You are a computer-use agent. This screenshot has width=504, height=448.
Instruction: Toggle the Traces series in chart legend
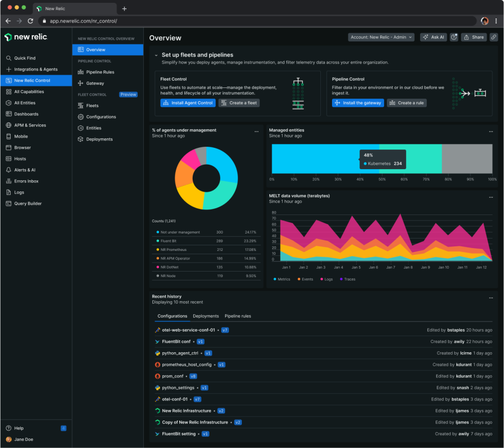point(349,279)
